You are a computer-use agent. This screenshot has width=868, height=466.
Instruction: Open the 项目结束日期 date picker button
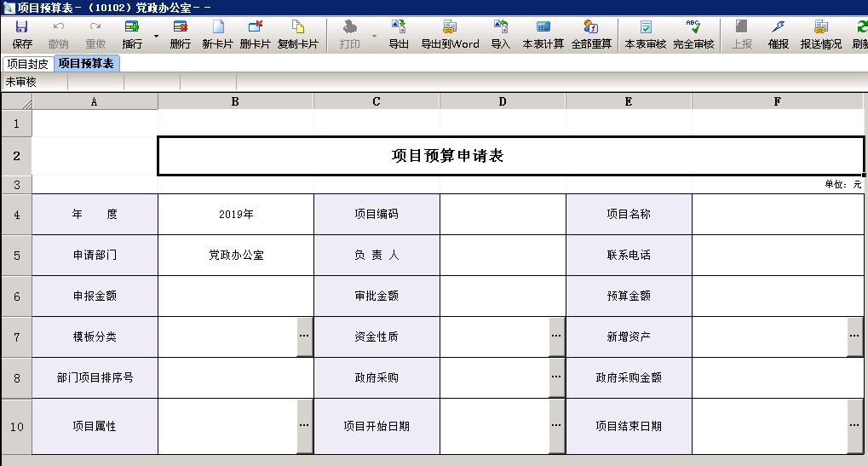click(x=855, y=426)
